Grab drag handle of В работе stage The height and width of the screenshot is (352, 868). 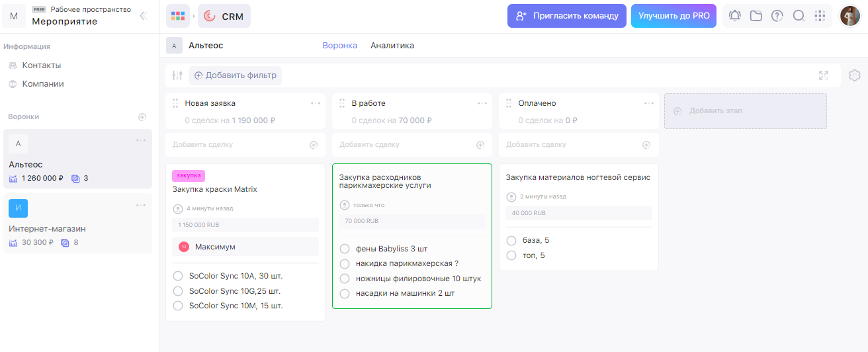click(342, 103)
